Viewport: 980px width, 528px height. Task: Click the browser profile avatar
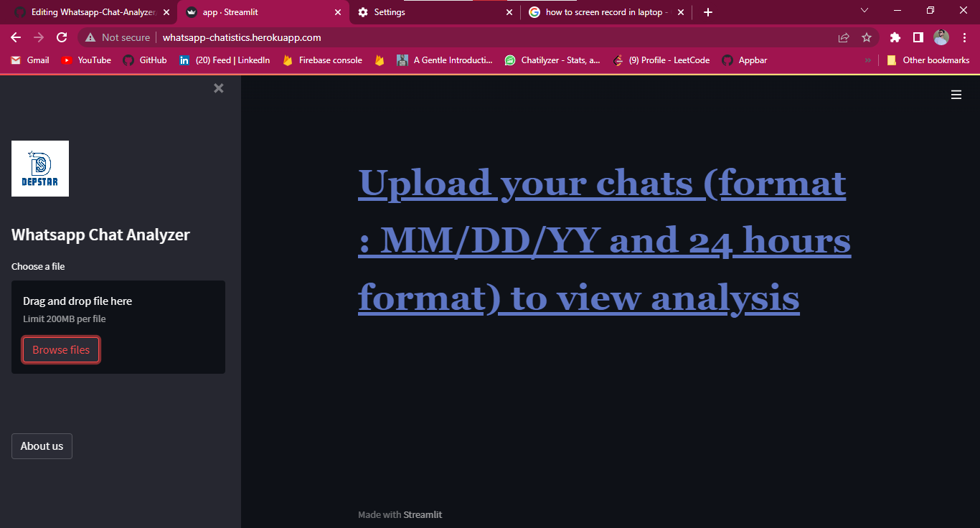click(941, 37)
